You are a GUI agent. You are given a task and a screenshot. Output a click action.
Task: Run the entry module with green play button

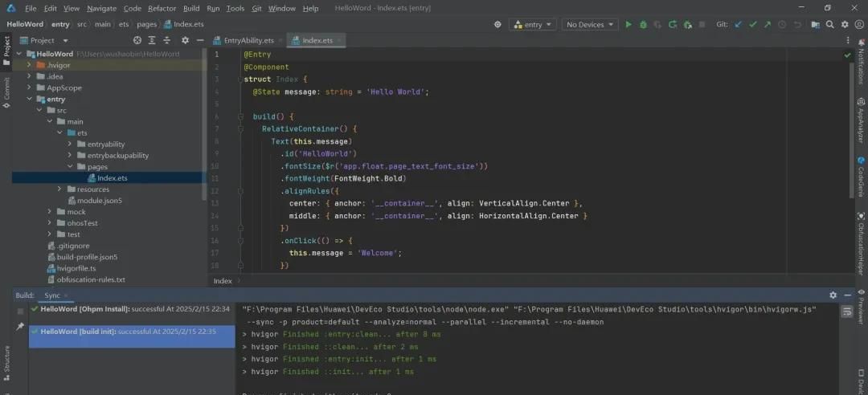point(628,25)
